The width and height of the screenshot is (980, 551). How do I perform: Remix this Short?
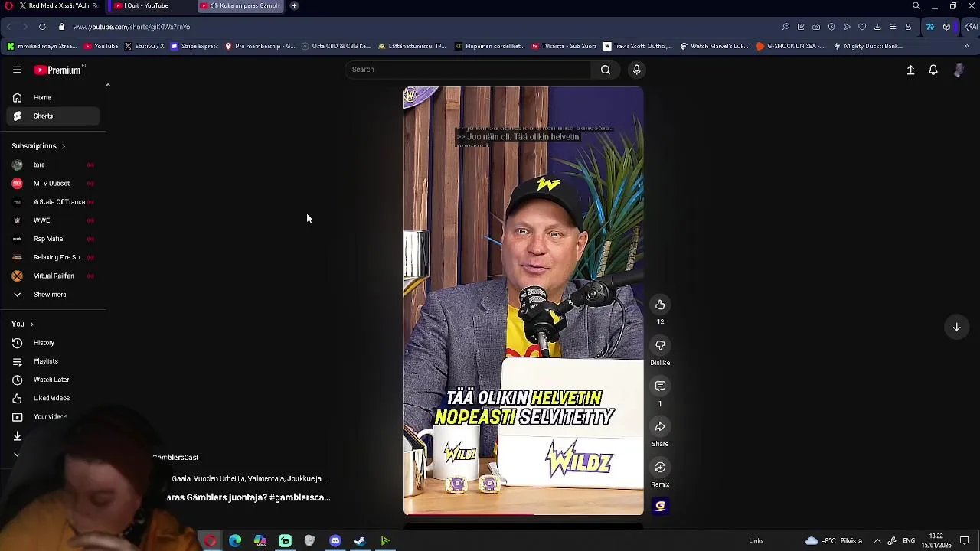click(660, 468)
